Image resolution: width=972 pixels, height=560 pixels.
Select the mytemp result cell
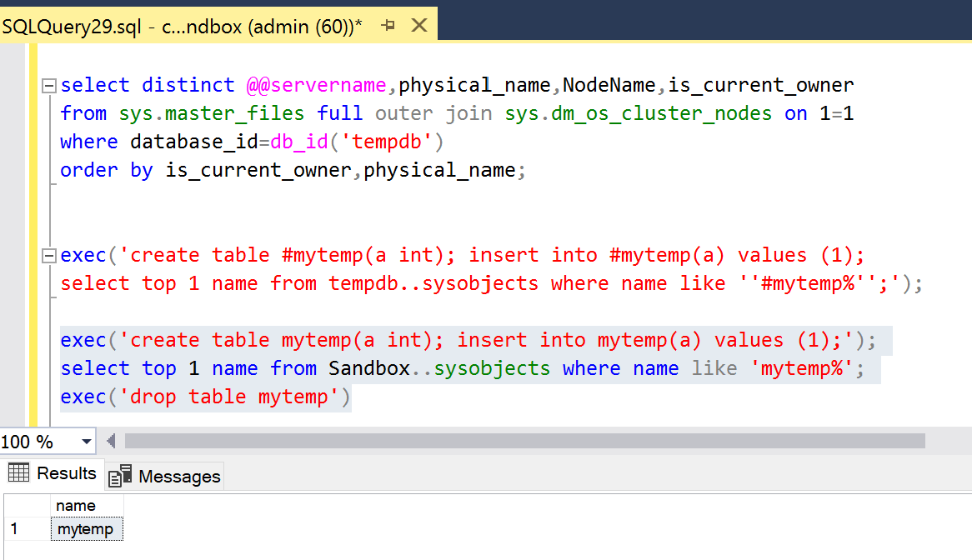(87, 529)
